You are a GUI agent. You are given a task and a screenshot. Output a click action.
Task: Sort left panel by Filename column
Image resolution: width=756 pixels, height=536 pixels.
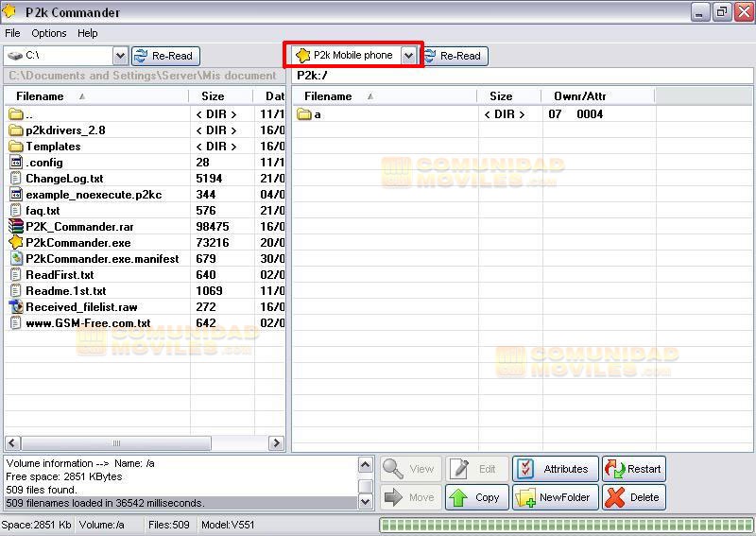(x=96, y=96)
